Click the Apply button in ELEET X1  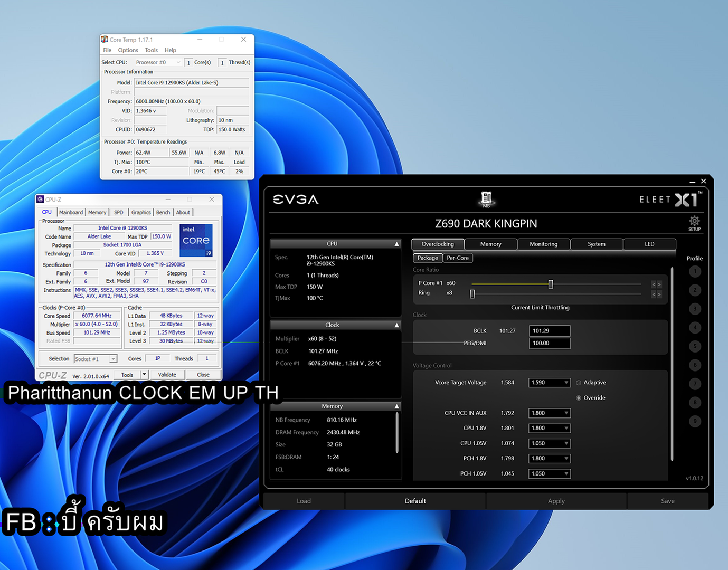point(556,501)
